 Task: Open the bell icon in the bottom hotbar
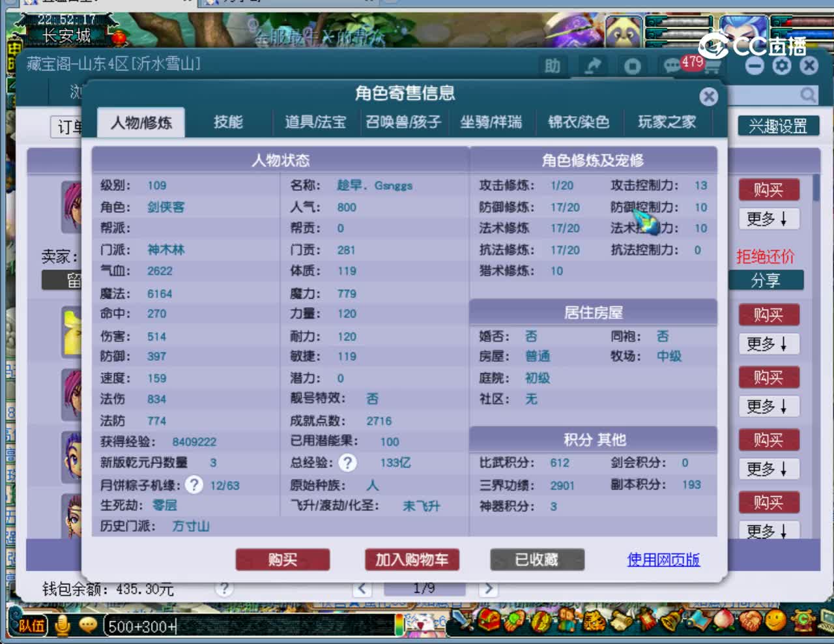point(669,621)
